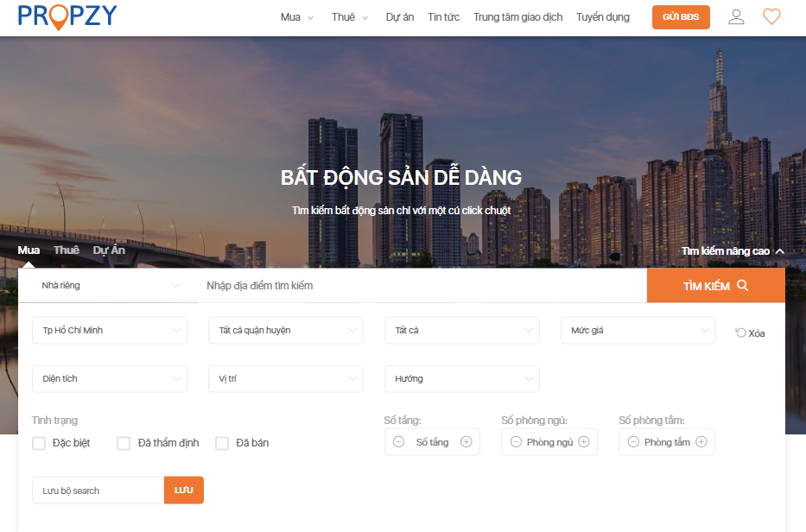Viewport: 806px width, 532px height.
Task: Check the Đặc biệt checkbox
Action: (x=39, y=443)
